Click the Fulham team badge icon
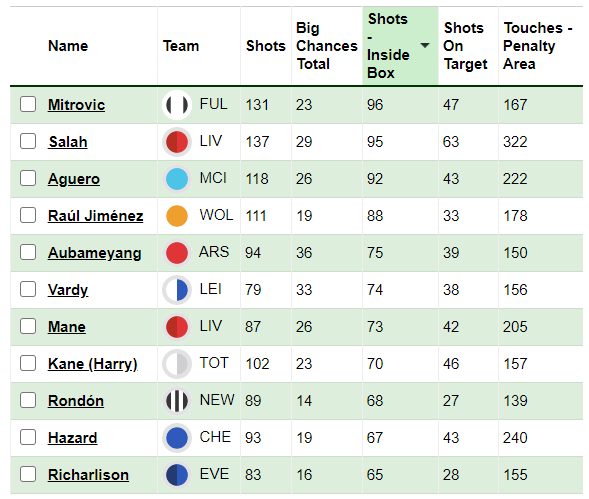The width and height of the screenshot is (589, 499). point(177,104)
